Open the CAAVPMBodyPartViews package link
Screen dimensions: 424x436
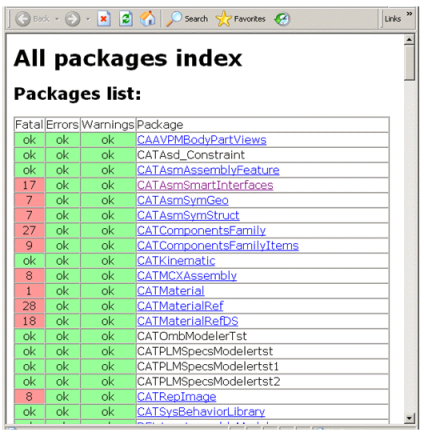click(202, 140)
